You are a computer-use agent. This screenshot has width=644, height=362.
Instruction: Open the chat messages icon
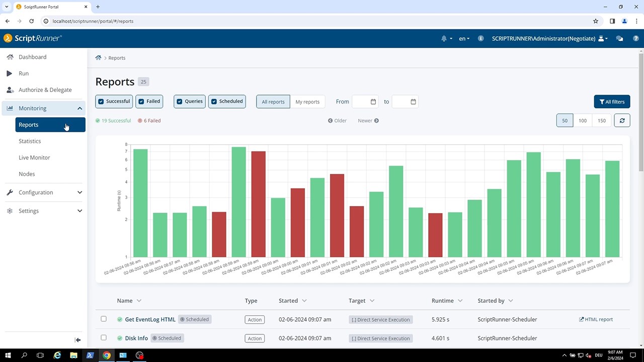click(619, 38)
